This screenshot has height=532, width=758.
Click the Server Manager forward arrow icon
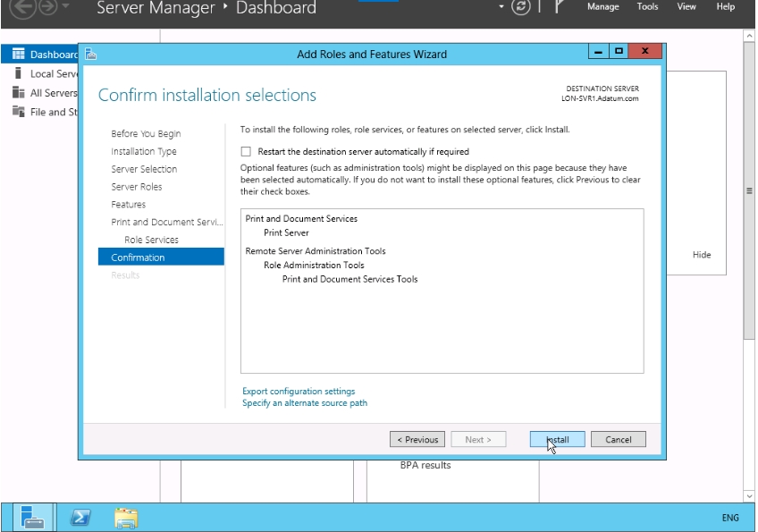[47, 7]
